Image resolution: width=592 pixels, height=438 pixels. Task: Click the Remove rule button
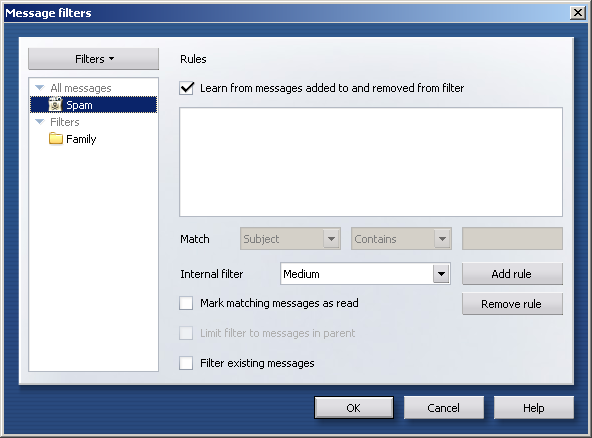click(512, 304)
